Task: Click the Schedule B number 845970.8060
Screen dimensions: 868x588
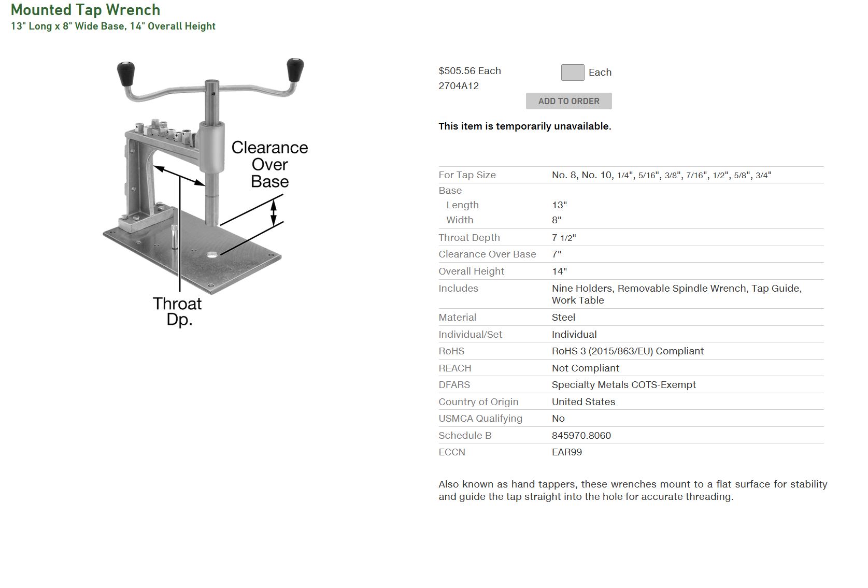Action: [581, 436]
